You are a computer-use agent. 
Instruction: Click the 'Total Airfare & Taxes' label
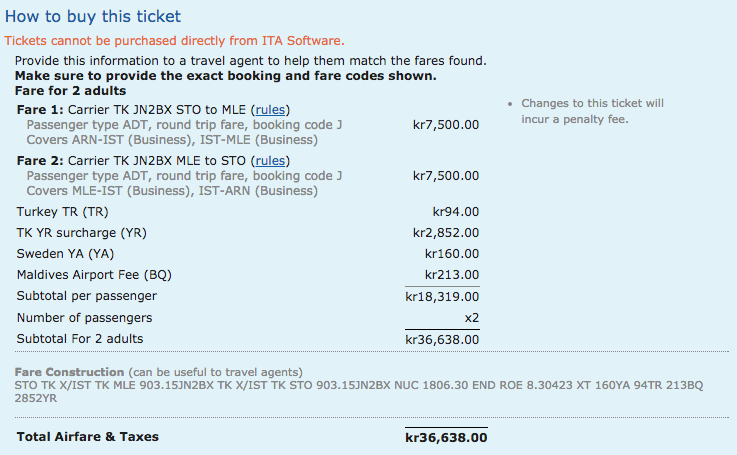88,437
